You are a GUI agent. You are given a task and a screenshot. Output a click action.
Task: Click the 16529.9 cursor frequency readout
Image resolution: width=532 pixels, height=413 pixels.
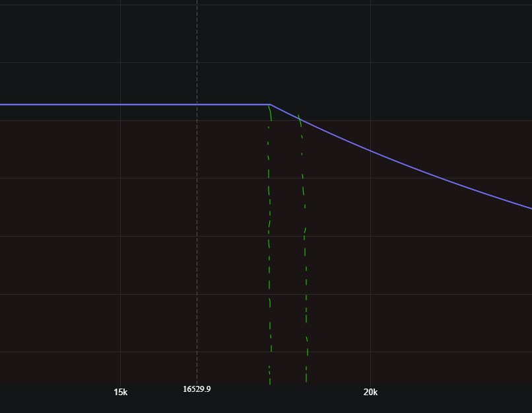[x=197, y=389]
